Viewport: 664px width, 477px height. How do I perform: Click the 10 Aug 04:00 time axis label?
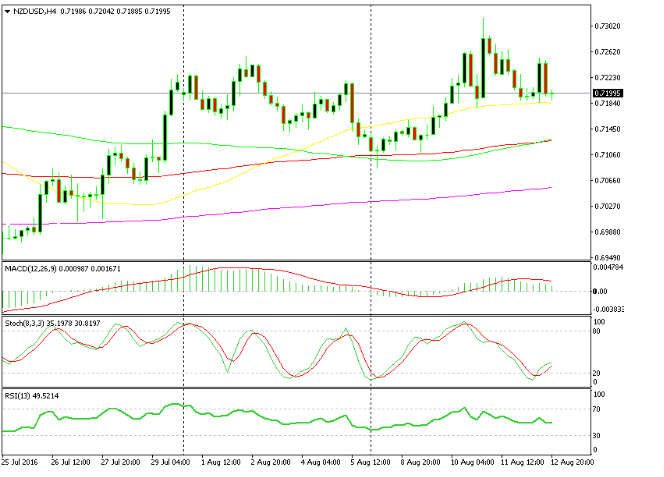[x=472, y=462]
